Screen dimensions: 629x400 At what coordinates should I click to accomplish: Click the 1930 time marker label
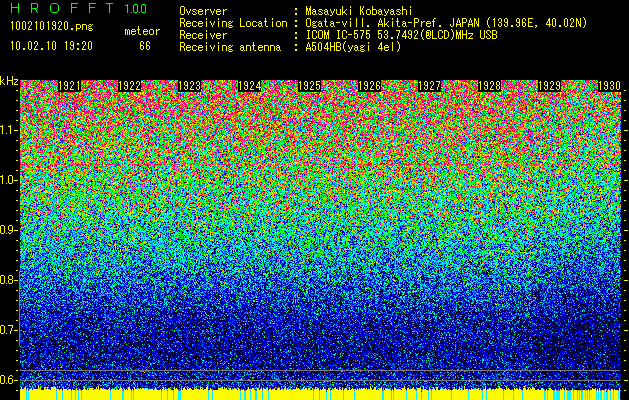(x=609, y=86)
